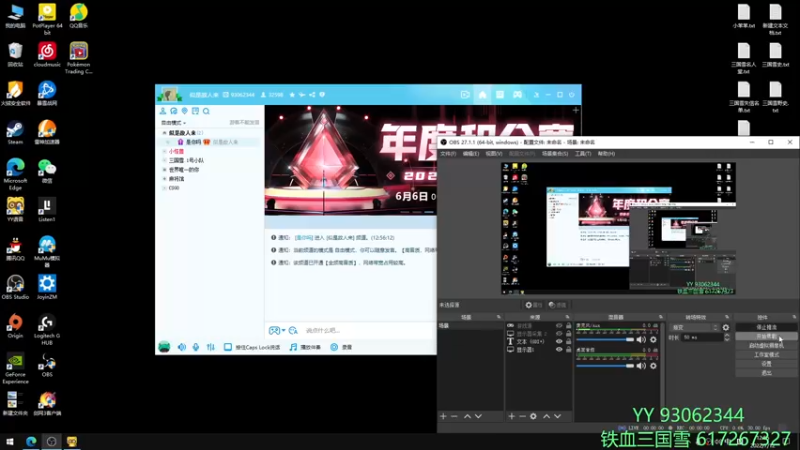
Task: Mute the first OBS mixer channel speaker
Action: (x=641, y=340)
